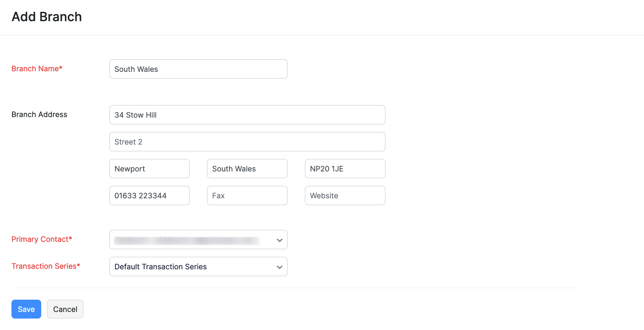The height and width of the screenshot is (330, 644).
Task: Click the Cancel button
Action: pyautogui.click(x=65, y=309)
